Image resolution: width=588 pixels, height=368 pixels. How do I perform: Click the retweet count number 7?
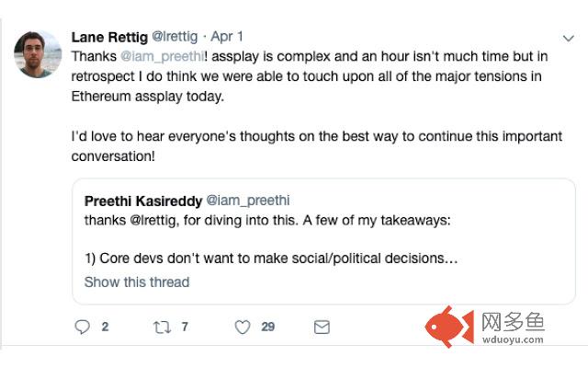(186, 327)
